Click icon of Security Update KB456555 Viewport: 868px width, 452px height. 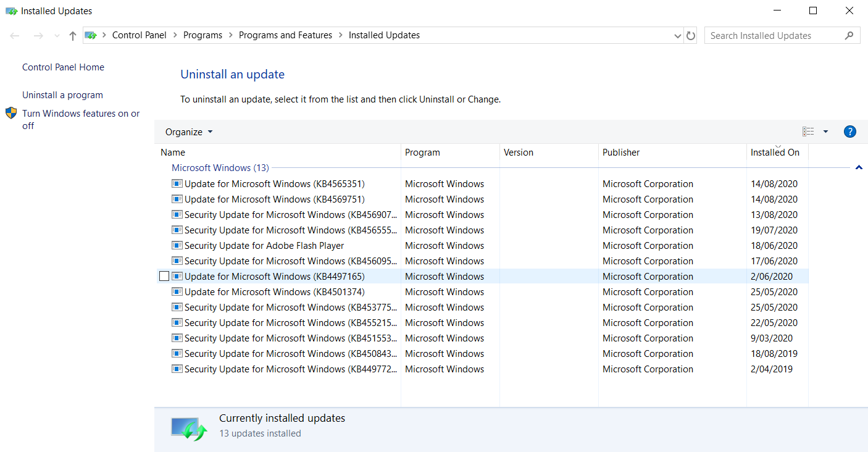[177, 230]
